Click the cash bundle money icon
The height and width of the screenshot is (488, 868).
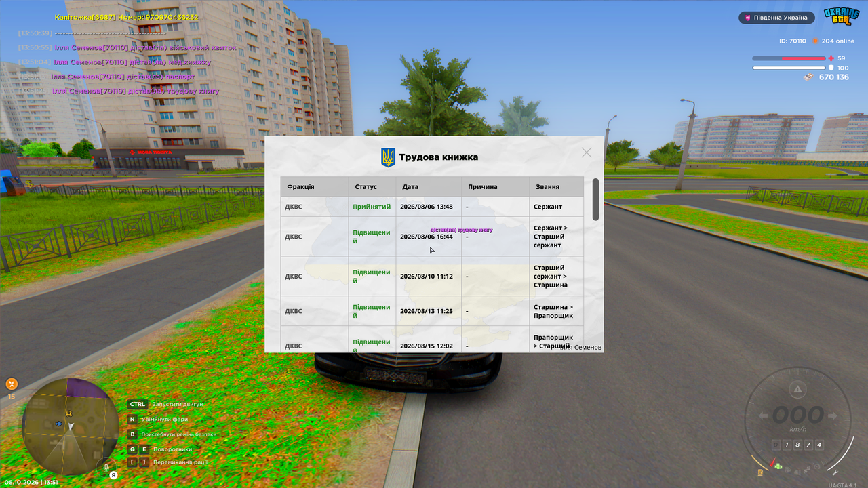808,77
